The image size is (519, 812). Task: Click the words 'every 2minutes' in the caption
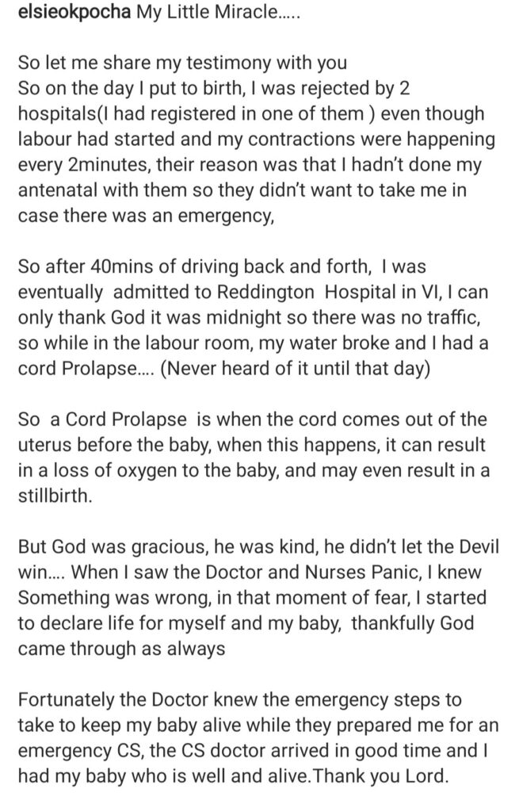pos(84,164)
